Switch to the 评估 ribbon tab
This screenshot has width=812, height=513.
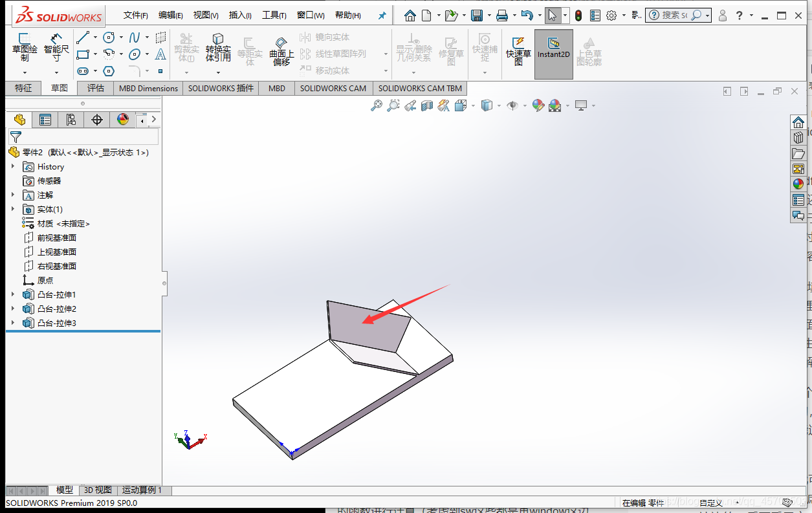click(x=96, y=88)
